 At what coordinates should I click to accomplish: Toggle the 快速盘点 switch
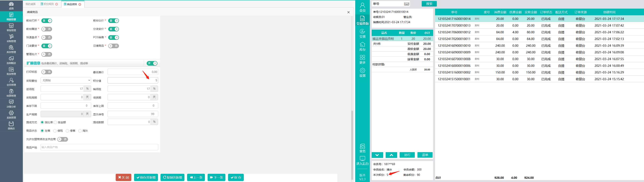[x=47, y=38]
